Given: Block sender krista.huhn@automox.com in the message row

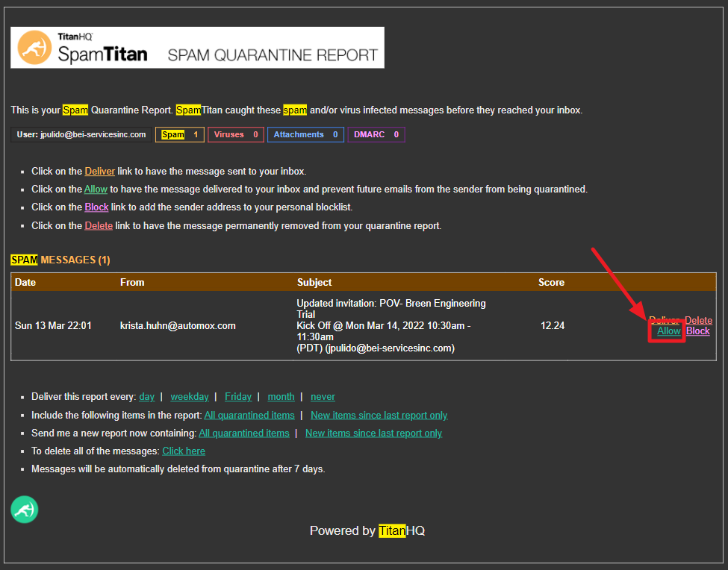Looking at the screenshot, I should tap(698, 331).
